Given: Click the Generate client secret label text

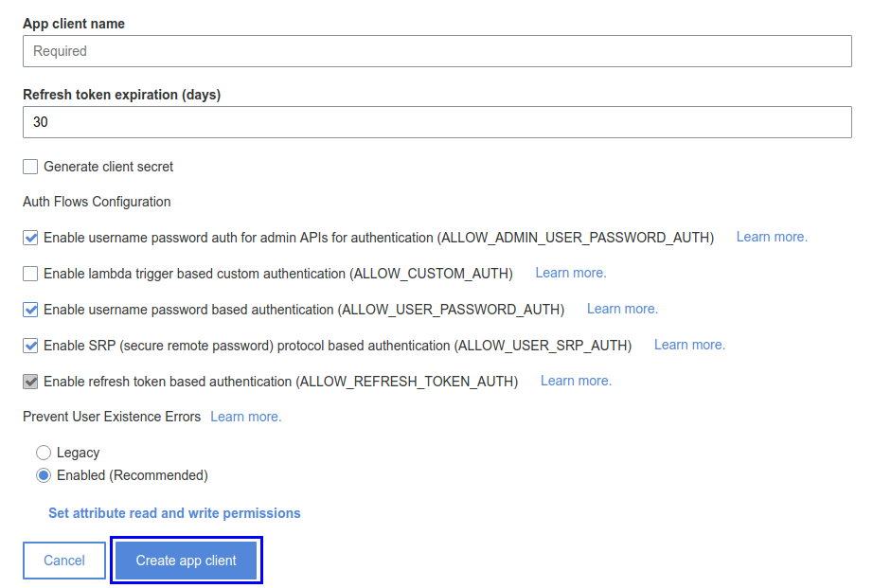Looking at the screenshot, I should (109, 167).
